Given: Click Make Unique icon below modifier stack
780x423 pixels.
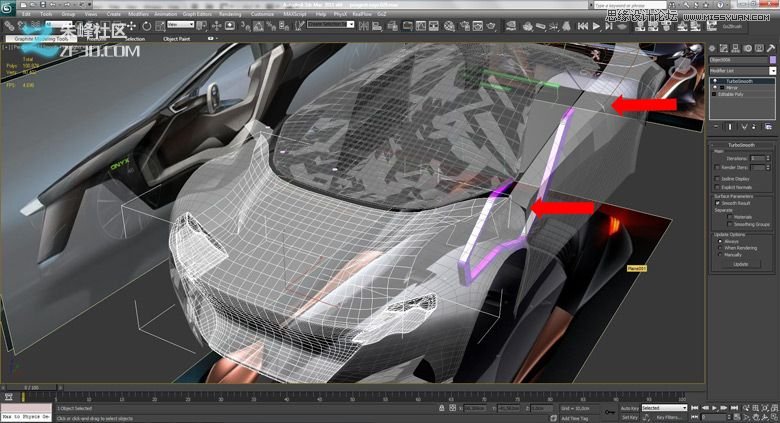Looking at the screenshot, I should click(x=744, y=127).
